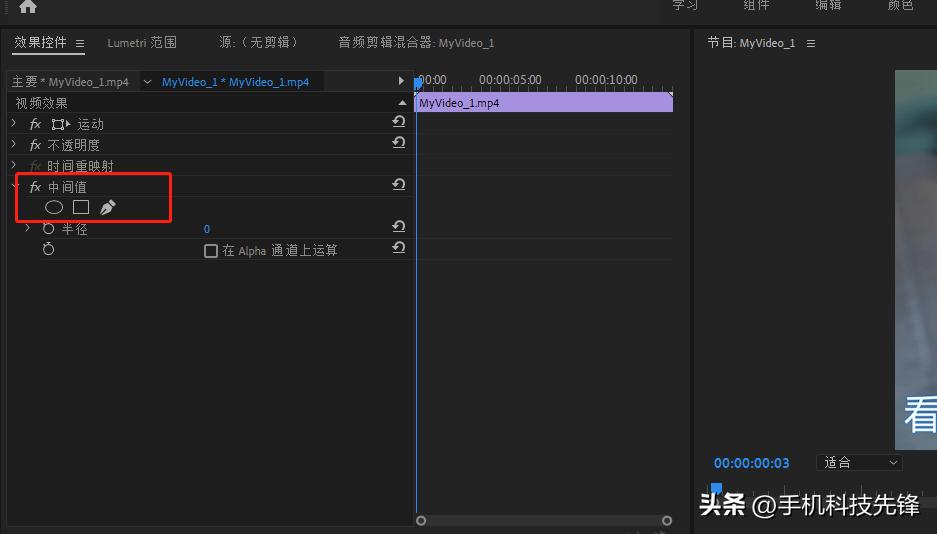Select the MyVideo_1 * MyVideo_1.mp4 clip link
Image resolution: width=937 pixels, height=534 pixels.
[x=235, y=82]
